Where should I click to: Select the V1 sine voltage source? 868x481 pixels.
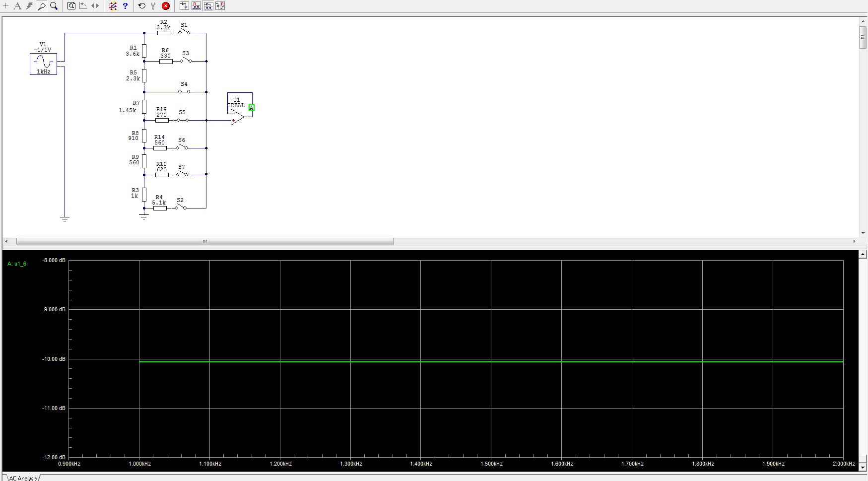(x=44, y=64)
